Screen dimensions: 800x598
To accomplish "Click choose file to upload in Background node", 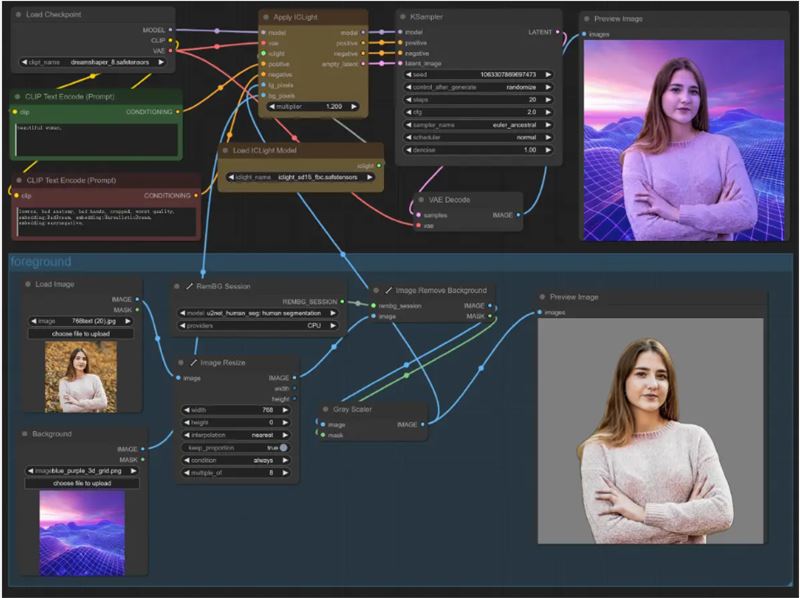I will (x=82, y=483).
